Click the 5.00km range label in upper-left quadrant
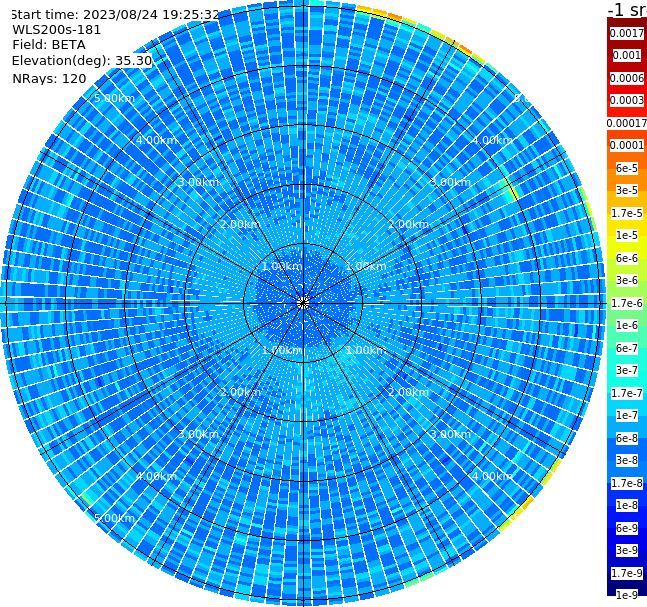 (x=114, y=98)
